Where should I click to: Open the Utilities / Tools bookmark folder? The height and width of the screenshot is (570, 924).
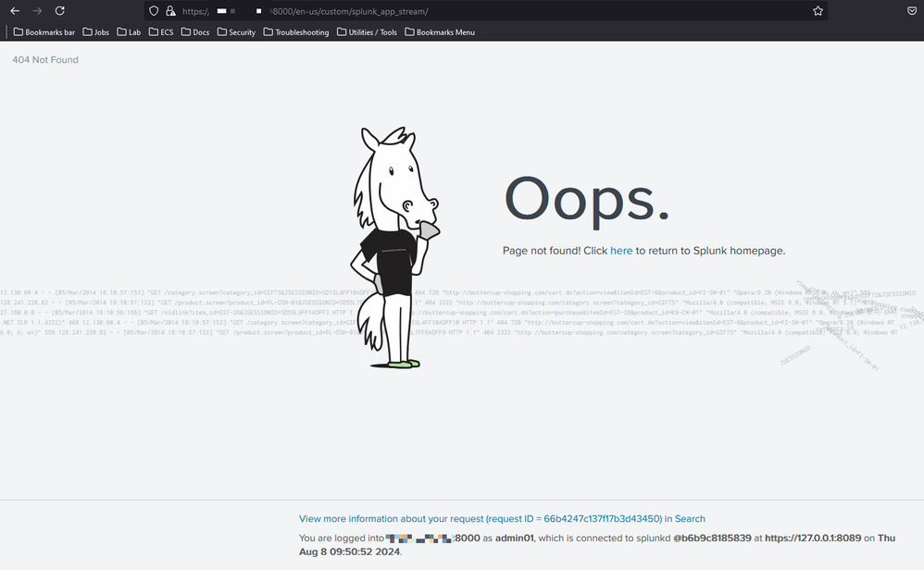[x=367, y=31]
